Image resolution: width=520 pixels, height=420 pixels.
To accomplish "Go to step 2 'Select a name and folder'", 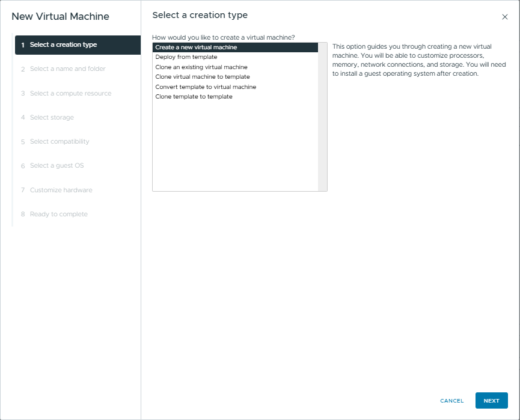I will pos(67,69).
